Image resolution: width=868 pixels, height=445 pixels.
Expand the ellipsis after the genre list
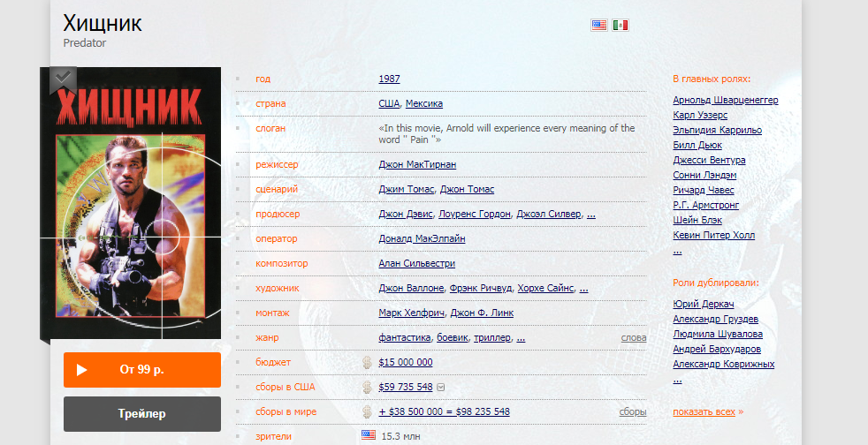[521, 338]
